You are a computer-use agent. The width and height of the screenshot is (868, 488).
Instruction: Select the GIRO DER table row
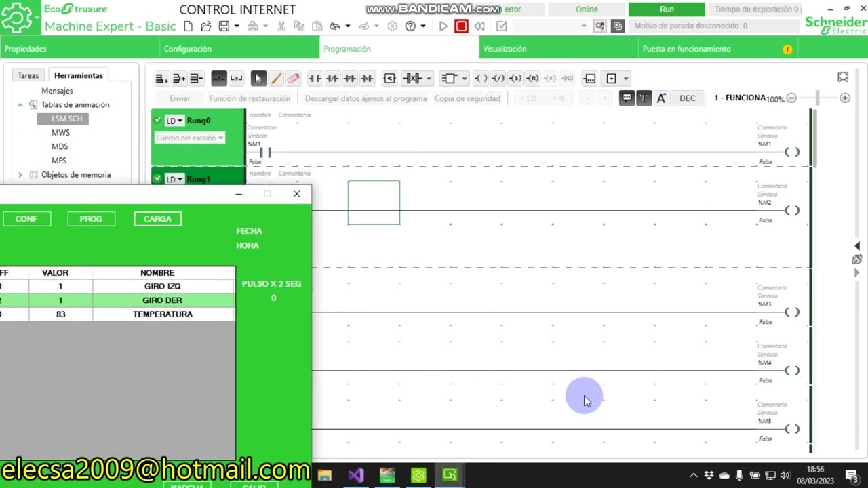117,300
